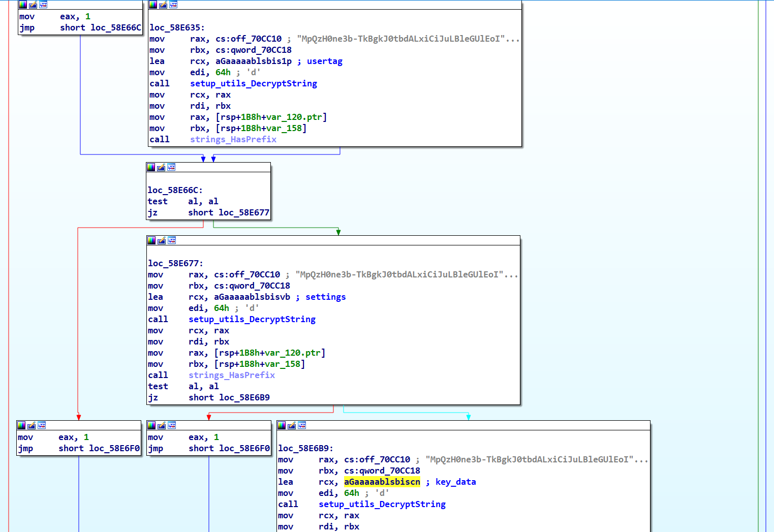The image size is (774, 532).
Task: Open color picker on loc_58E677 node
Action: 151,240
